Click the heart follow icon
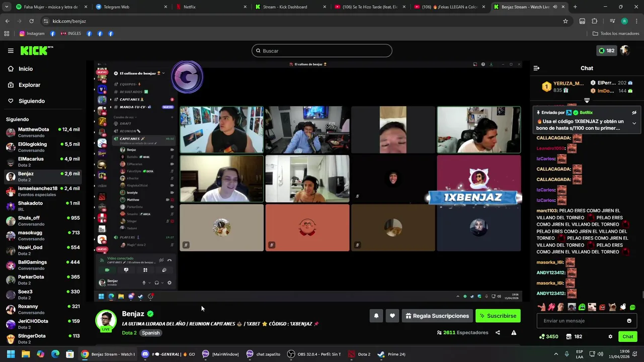Viewport: 644px width, 362px height. pyautogui.click(x=392, y=316)
